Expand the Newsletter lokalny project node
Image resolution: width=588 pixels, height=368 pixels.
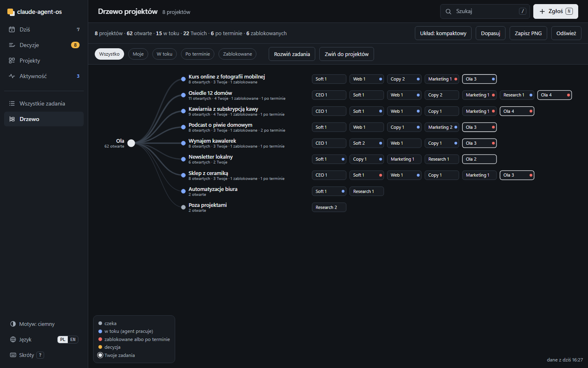(183, 159)
